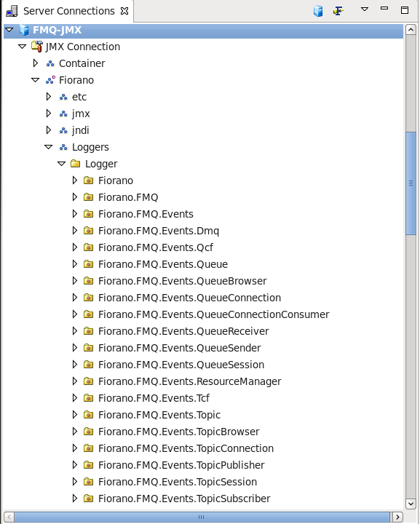The height and width of the screenshot is (524, 420).
Task: Select Fiorano.FMQ.Events.TopicSubscriber item
Action: pos(184,499)
